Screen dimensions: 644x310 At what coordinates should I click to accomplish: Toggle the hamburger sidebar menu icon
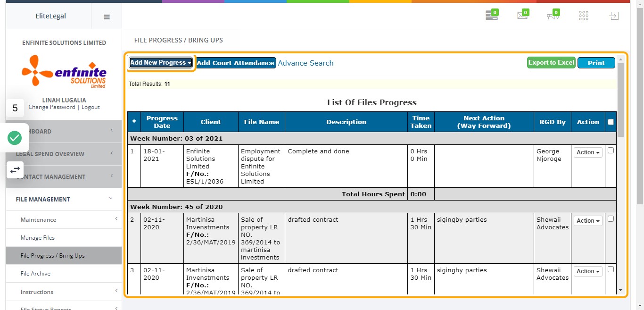pos(107,17)
